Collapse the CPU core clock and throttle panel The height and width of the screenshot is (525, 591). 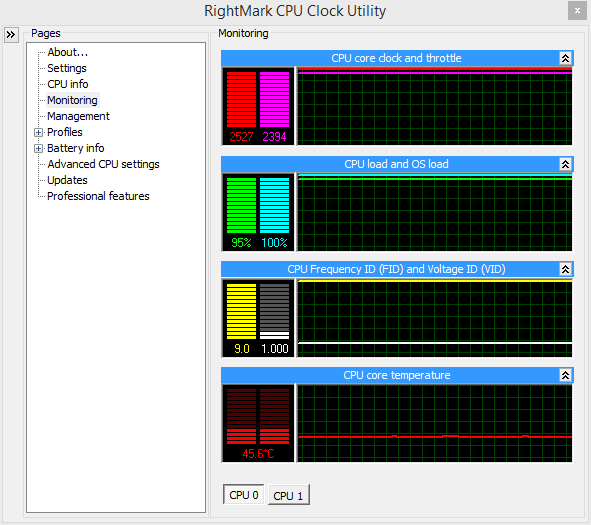565,58
